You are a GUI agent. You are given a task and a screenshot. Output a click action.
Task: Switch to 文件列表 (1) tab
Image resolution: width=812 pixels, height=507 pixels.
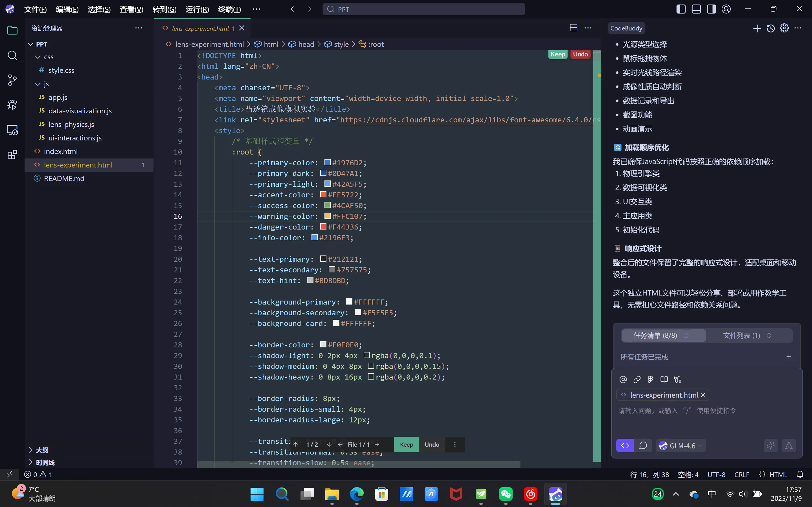[747, 336]
